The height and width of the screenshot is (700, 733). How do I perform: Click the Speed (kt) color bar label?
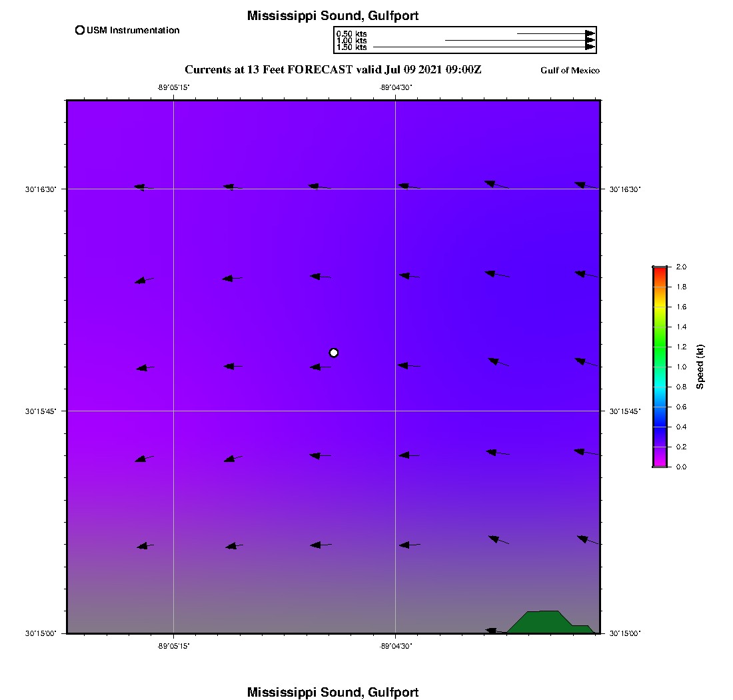tap(700, 367)
